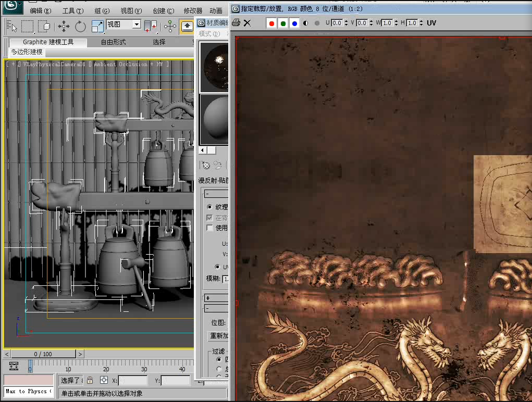Check the 使用 checkbox

coord(209,228)
